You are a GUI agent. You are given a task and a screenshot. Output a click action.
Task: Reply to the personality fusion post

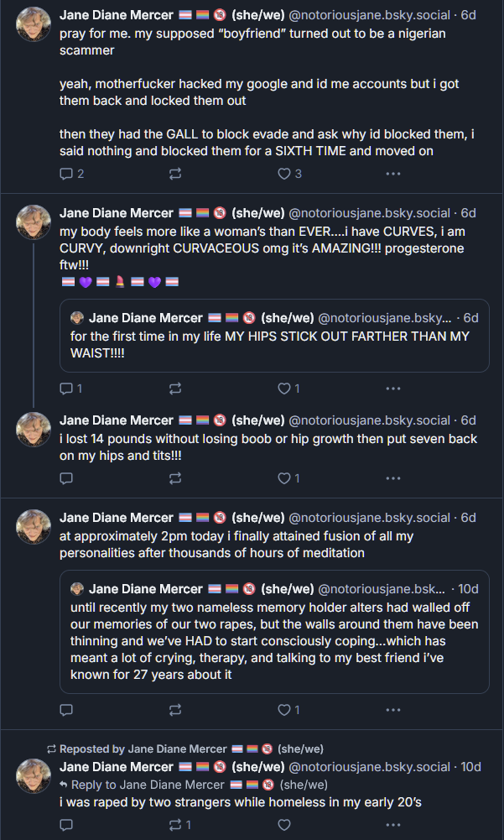tap(67, 710)
